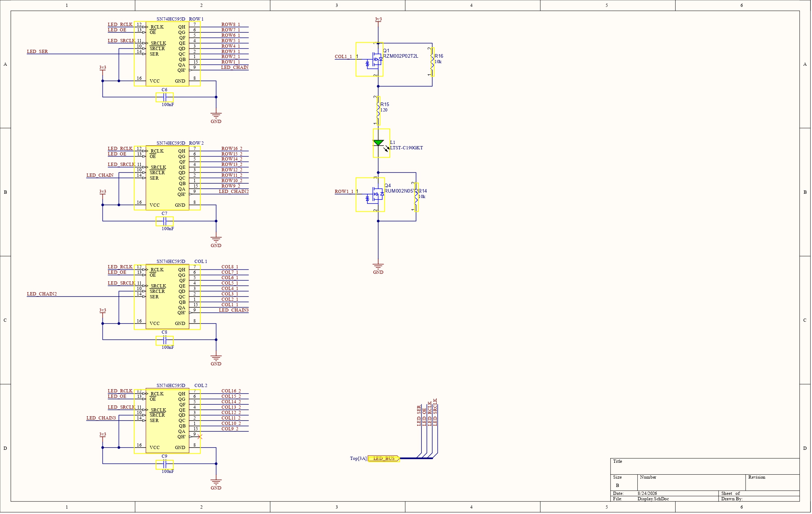Select resistor R14 symbol

pyautogui.click(x=416, y=197)
